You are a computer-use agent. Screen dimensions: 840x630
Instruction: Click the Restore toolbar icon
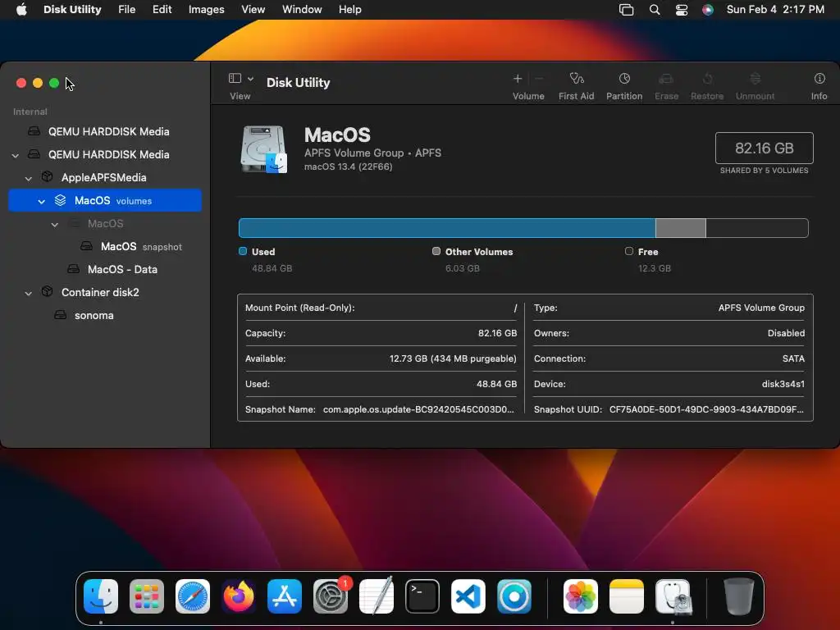click(x=707, y=79)
